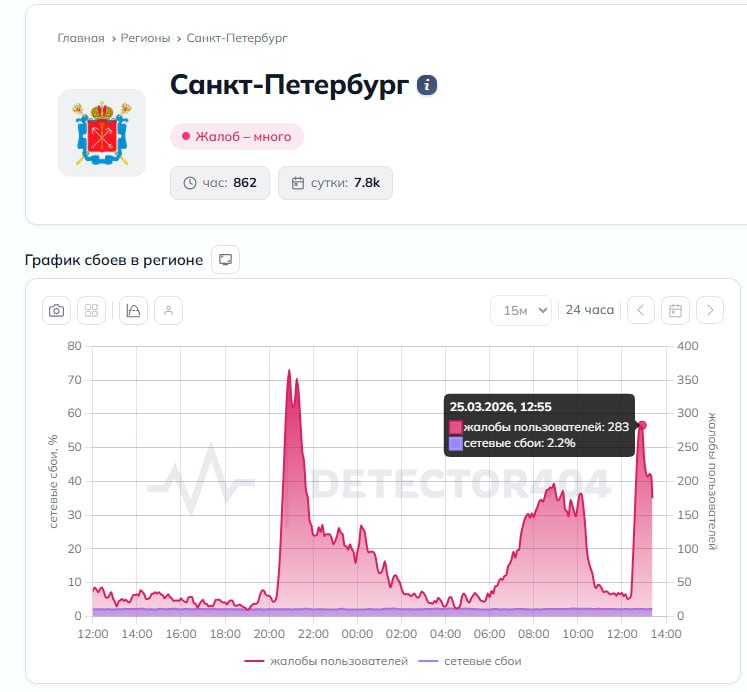Toggle жалобы пользователей series in legend
This screenshot has width=747, height=692.
[327, 661]
